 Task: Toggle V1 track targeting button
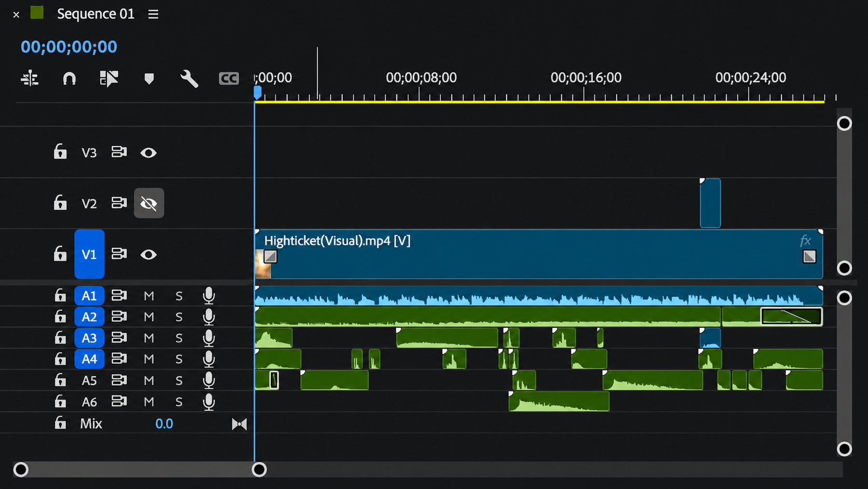click(x=89, y=254)
